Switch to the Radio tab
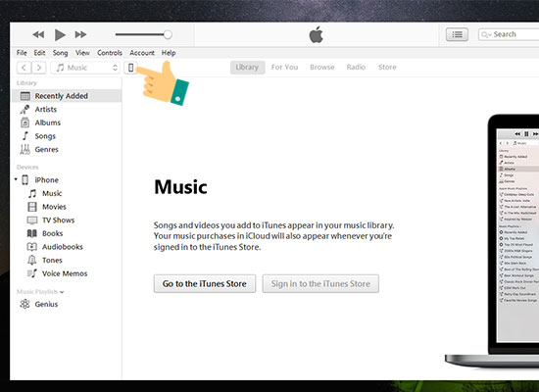The image size is (539, 392). point(356,67)
